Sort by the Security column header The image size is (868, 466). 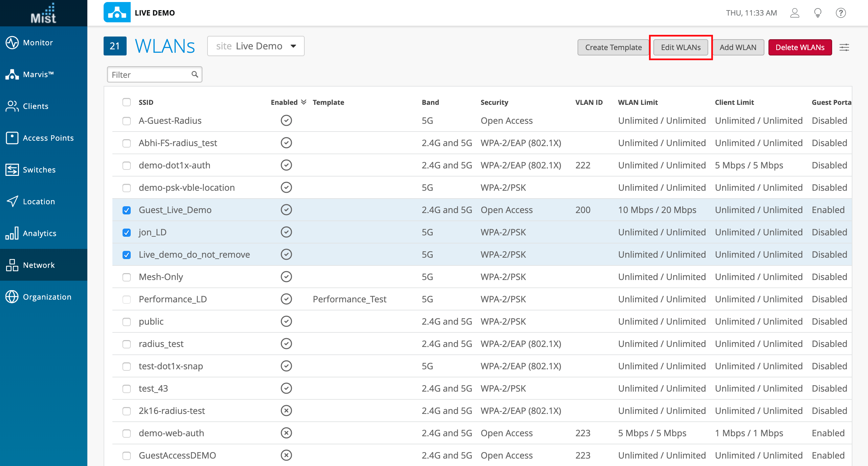tap(494, 102)
